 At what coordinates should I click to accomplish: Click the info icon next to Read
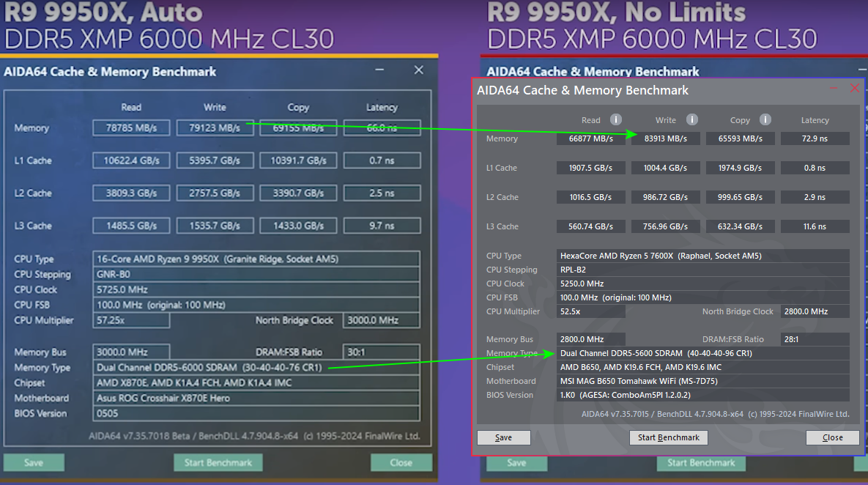click(615, 119)
